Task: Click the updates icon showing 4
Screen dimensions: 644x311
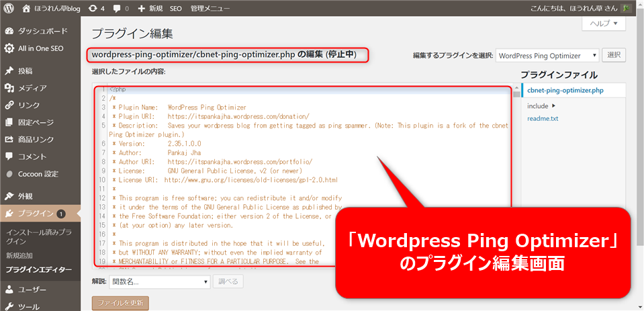Action: tap(93, 8)
